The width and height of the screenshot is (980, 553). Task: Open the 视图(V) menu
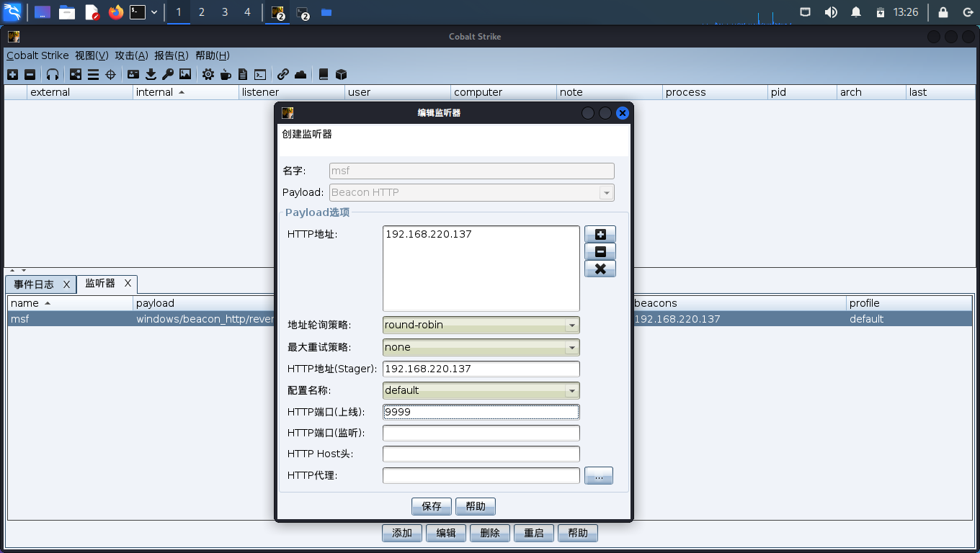(x=92, y=55)
